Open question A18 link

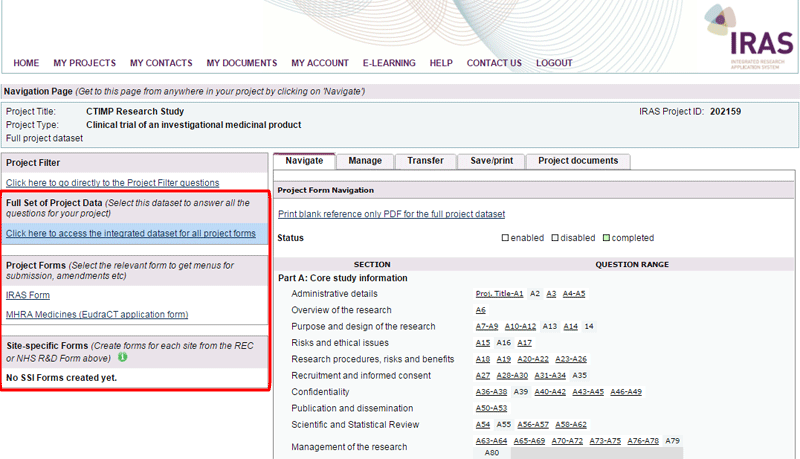483,359
